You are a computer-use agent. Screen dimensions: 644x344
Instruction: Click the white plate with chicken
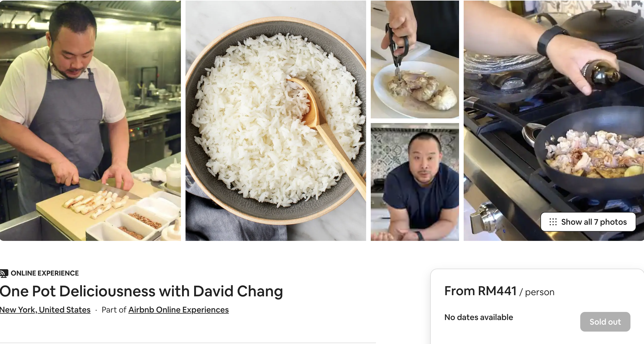(415, 90)
